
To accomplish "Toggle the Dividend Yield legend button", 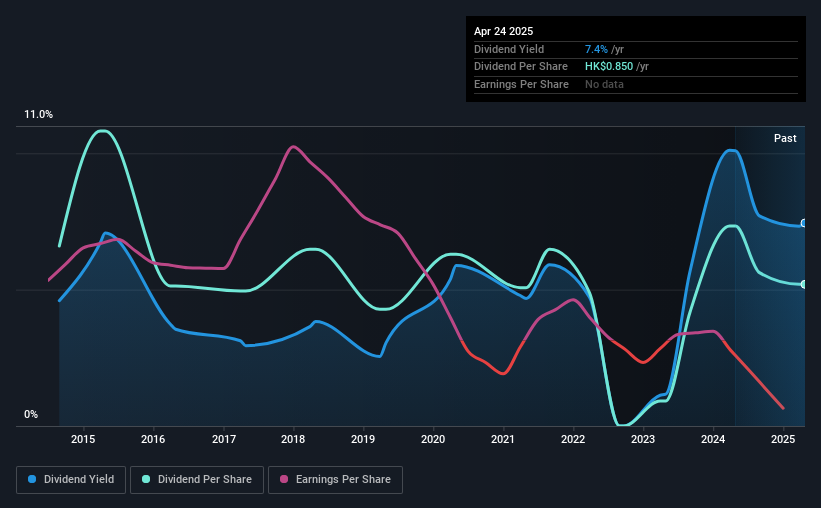I will click(71, 480).
